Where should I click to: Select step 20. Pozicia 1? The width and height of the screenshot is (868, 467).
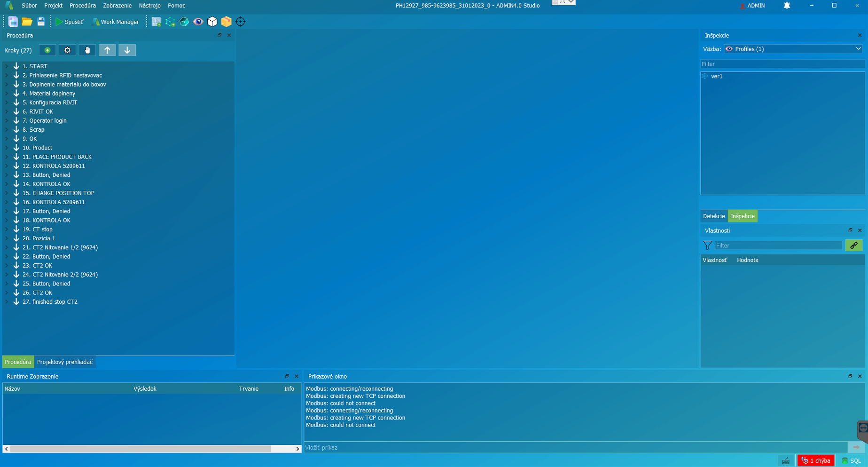39,238
